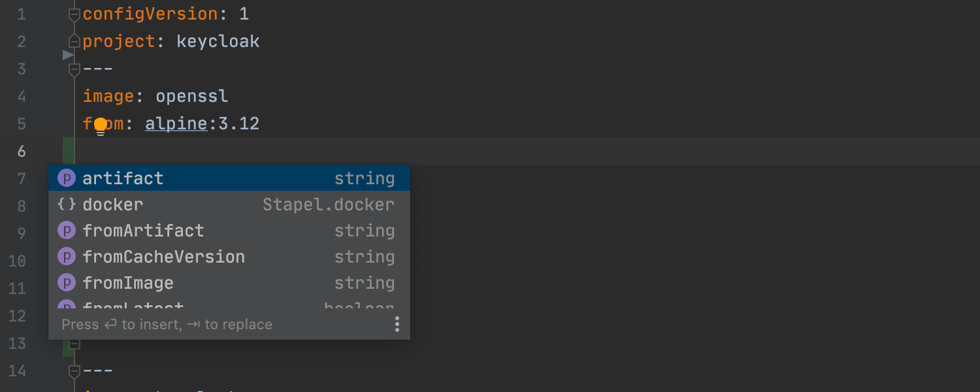Toggle the fold marker on the project line
The image size is (980, 392).
[x=74, y=42]
